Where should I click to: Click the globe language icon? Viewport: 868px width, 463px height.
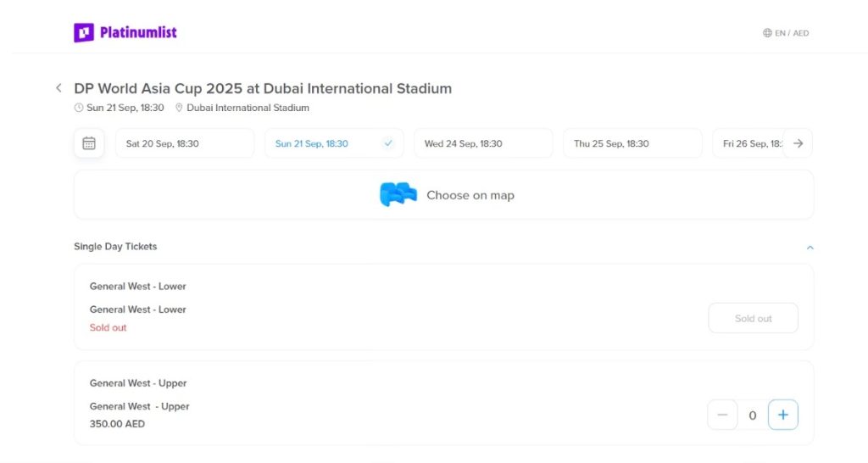click(x=767, y=33)
